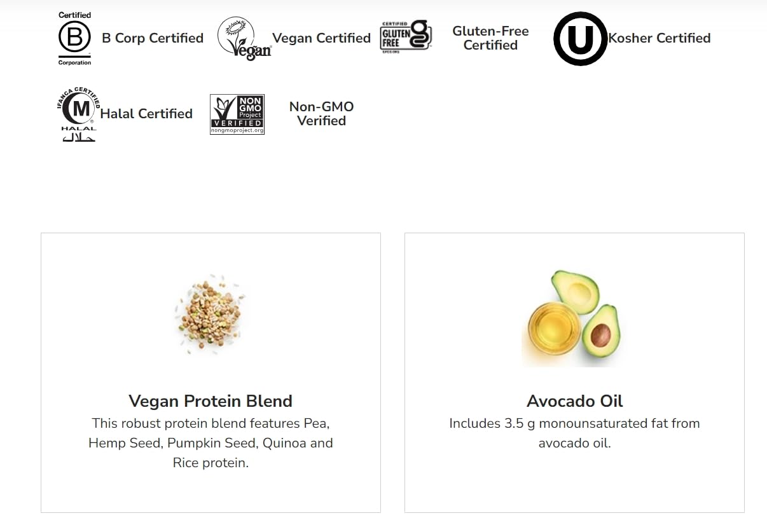
Task: Select the Kosher Certified label
Action: pos(660,38)
